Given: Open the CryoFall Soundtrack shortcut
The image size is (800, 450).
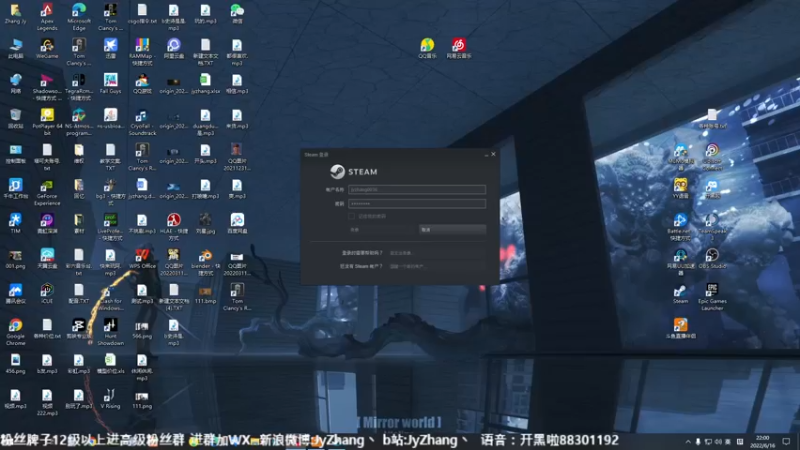Looking at the screenshot, I should [x=142, y=122].
